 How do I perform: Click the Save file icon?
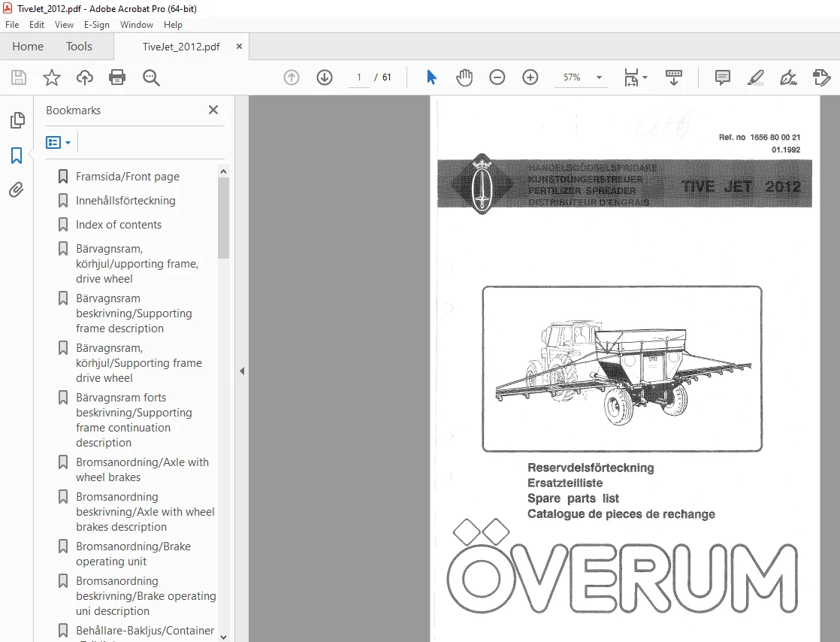coord(19,77)
